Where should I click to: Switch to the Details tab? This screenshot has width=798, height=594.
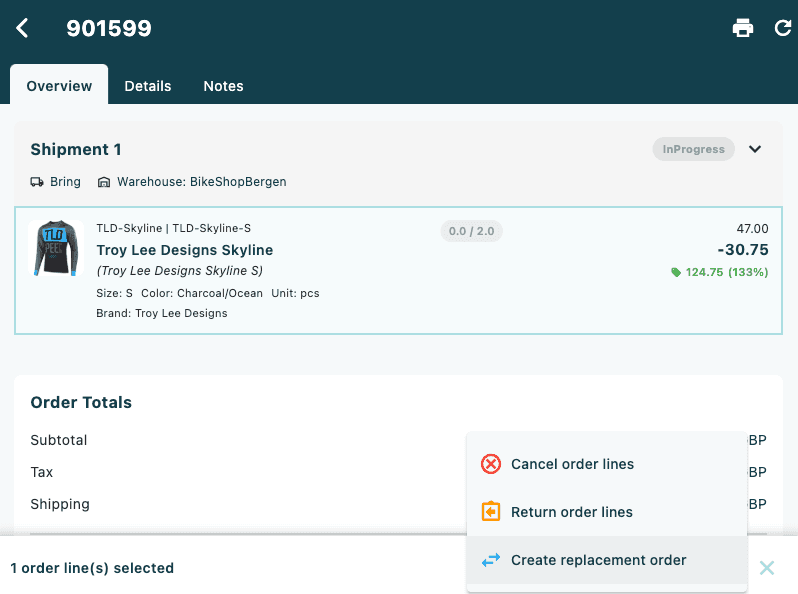click(148, 86)
